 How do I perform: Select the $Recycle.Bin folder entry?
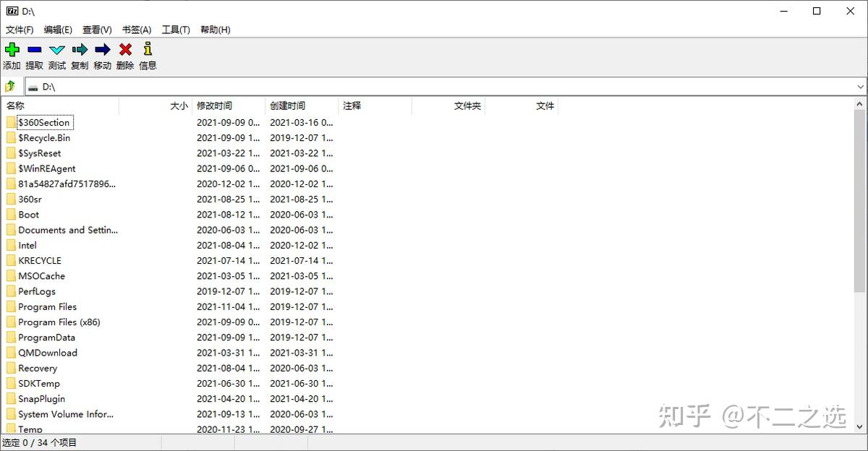[44, 138]
